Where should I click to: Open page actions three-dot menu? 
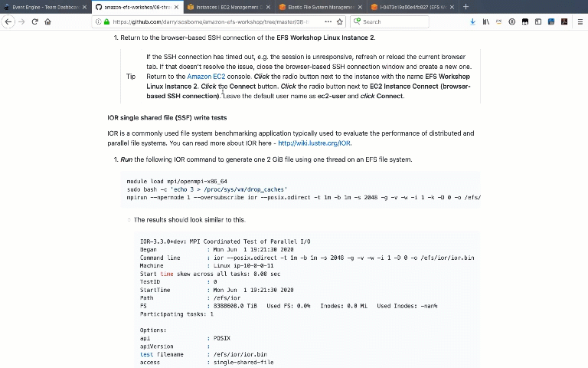pyautogui.click(x=328, y=21)
